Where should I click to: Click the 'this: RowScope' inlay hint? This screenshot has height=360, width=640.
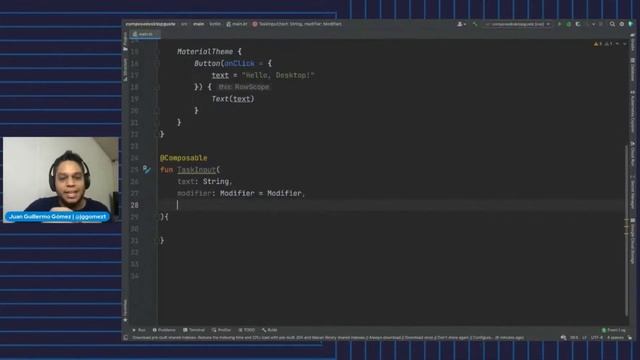click(x=244, y=87)
